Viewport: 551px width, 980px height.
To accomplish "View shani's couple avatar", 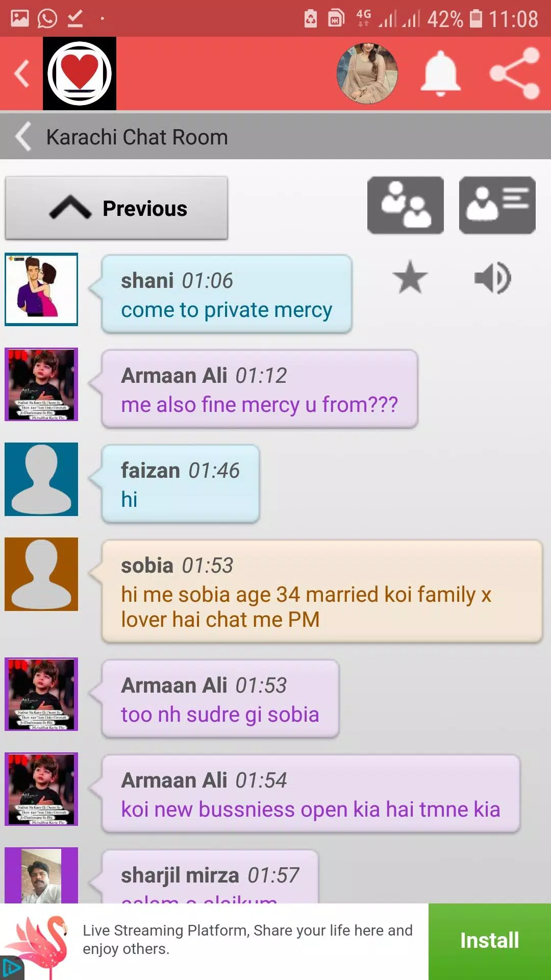I will point(41,289).
